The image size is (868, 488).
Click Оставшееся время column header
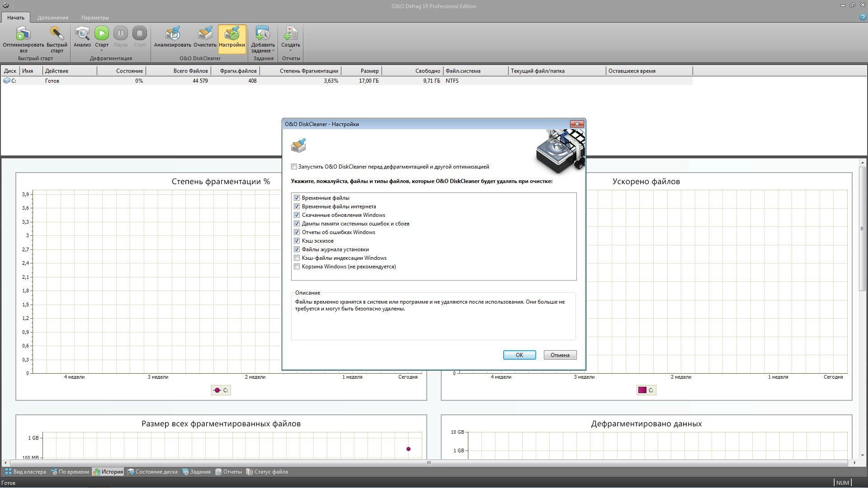click(649, 71)
